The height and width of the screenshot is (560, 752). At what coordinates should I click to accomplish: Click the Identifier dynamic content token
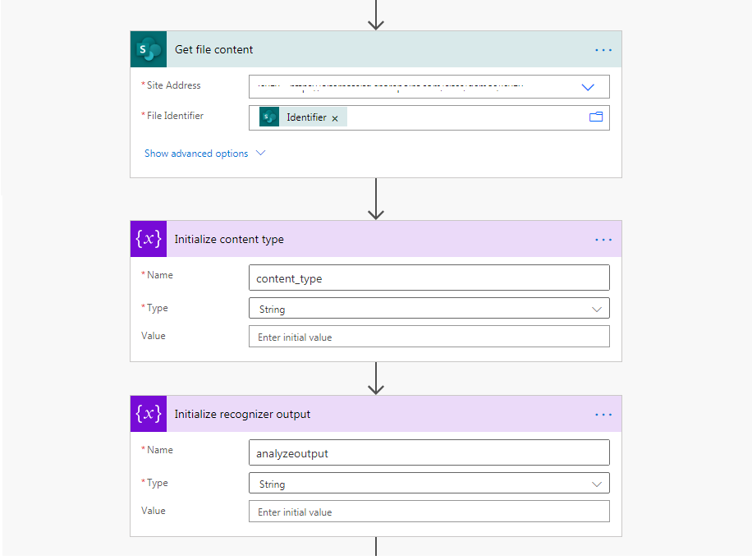(303, 117)
